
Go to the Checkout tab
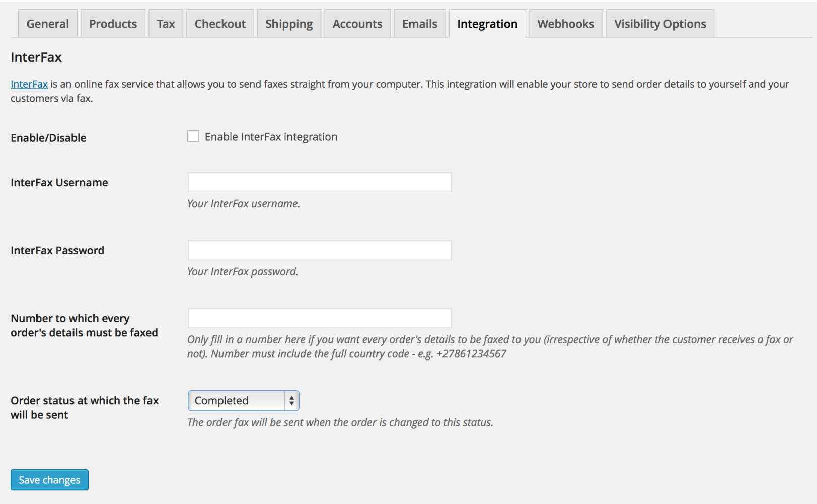(220, 23)
